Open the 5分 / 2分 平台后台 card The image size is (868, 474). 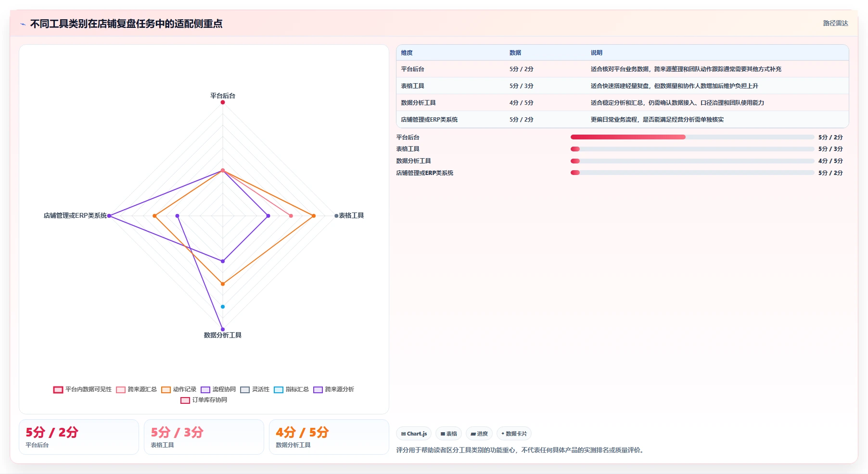[79, 437]
